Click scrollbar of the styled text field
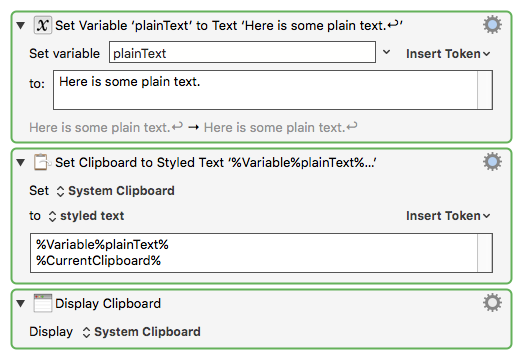Screen dimensions: 523x363 tap(485, 253)
